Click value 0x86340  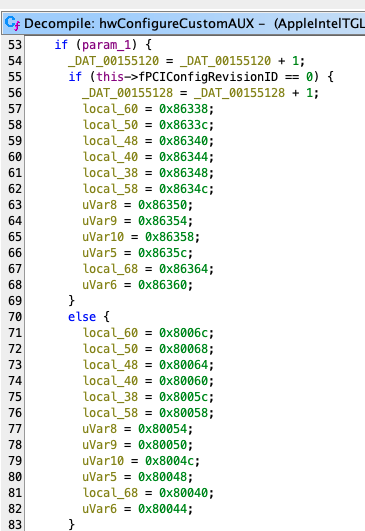[183, 141]
